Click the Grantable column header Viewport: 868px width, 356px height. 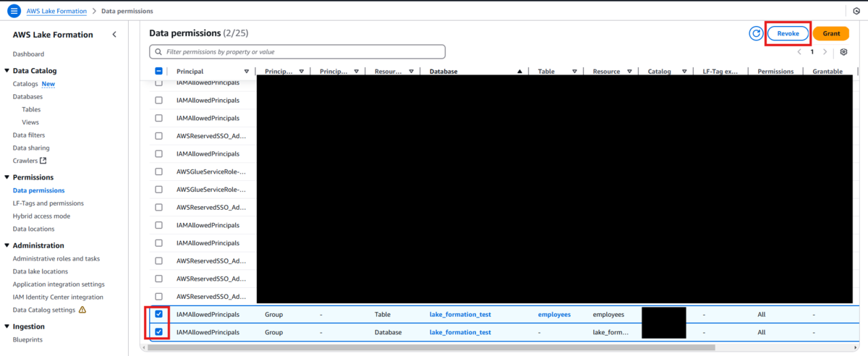tap(827, 72)
